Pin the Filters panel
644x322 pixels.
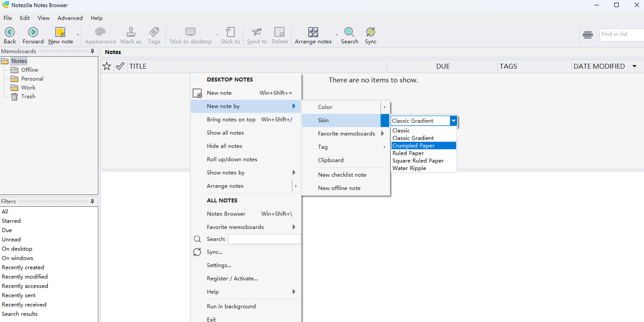[x=93, y=202]
